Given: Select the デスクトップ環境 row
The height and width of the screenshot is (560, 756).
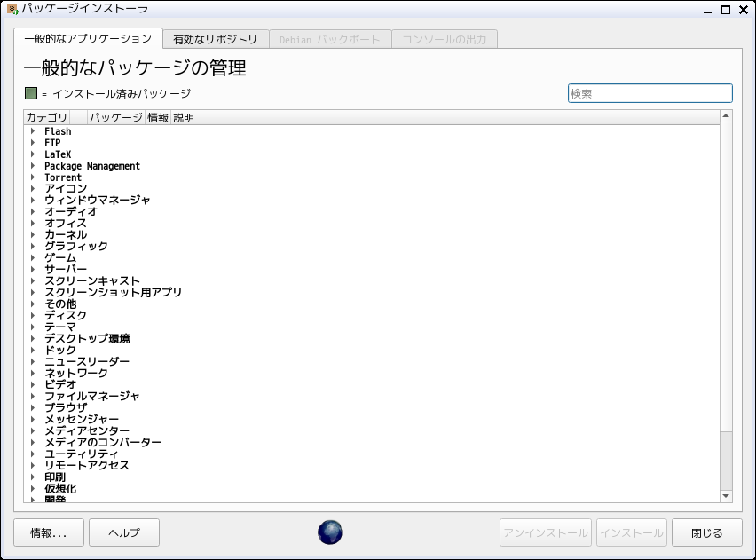Looking at the screenshot, I should tap(372, 339).
